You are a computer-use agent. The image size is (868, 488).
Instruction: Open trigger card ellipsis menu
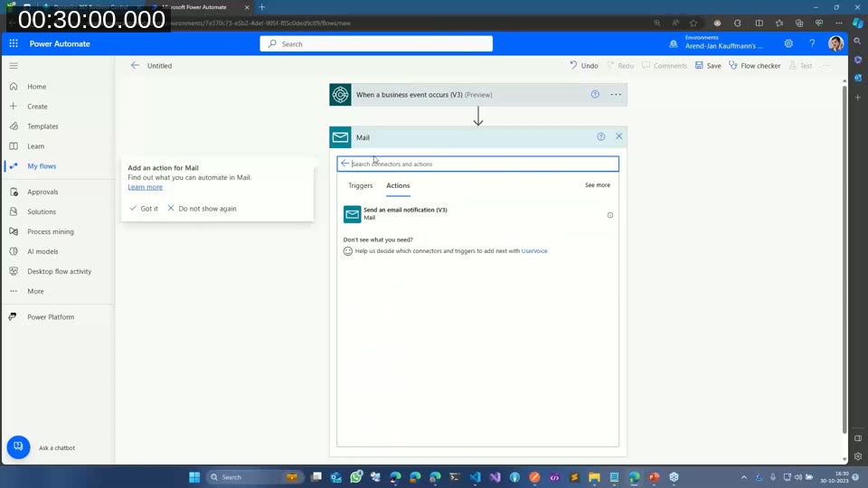pos(616,95)
